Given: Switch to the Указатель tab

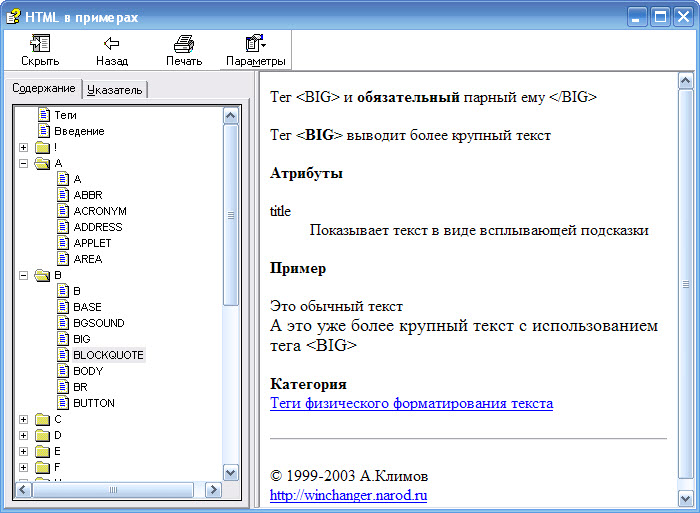Looking at the screenshot, I should (x=115, y=90).
